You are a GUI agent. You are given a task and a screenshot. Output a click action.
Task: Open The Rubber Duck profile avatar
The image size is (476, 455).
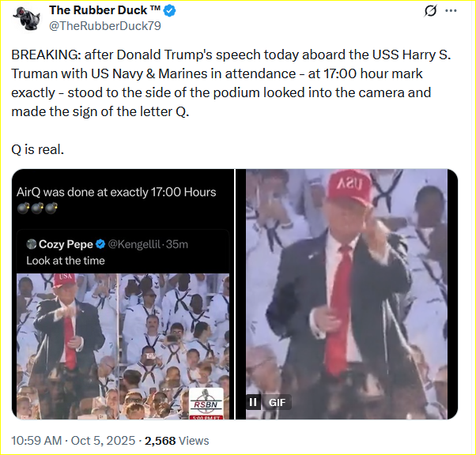coord(26,18)
